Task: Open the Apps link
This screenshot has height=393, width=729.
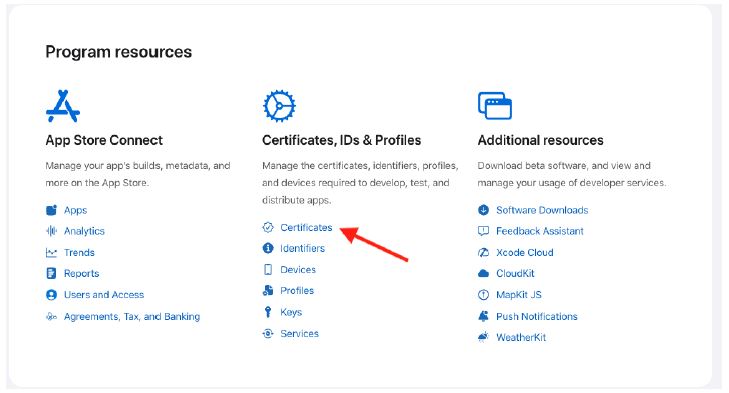Action: (75, 210)
